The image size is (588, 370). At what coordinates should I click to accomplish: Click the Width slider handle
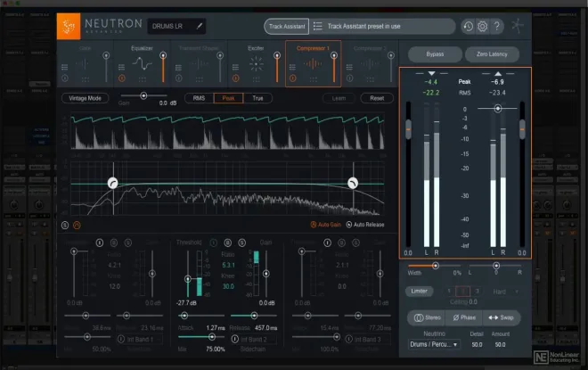(436, 266)
